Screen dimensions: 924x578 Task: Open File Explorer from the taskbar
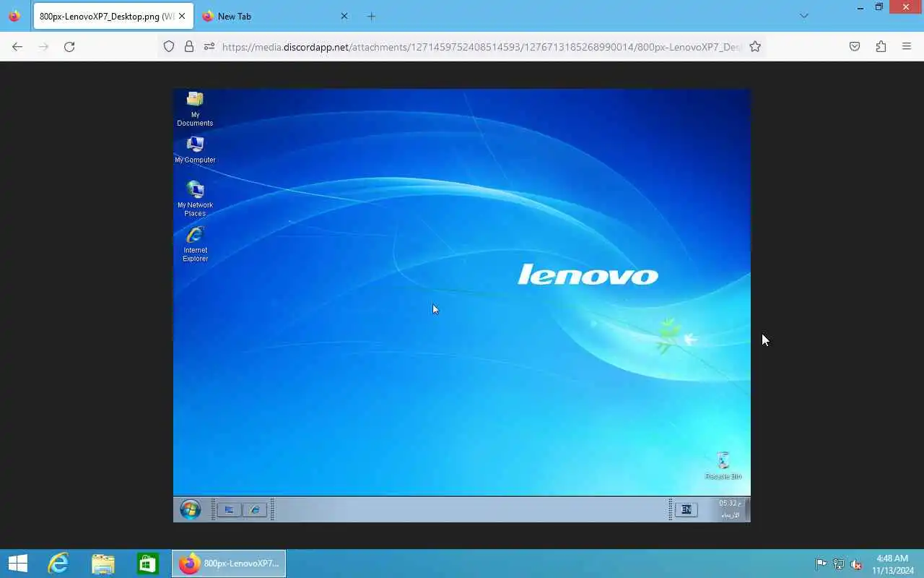pyautogui.click(x=103, y=564)
